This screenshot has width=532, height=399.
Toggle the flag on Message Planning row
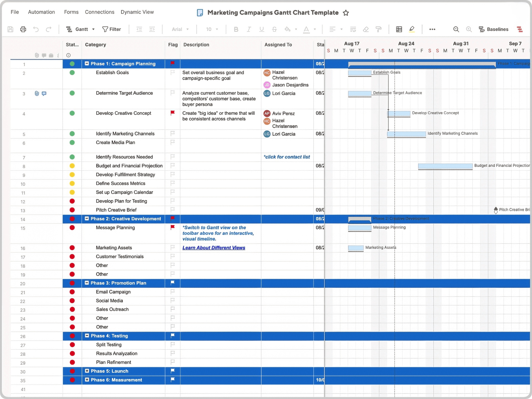point(172,227)
